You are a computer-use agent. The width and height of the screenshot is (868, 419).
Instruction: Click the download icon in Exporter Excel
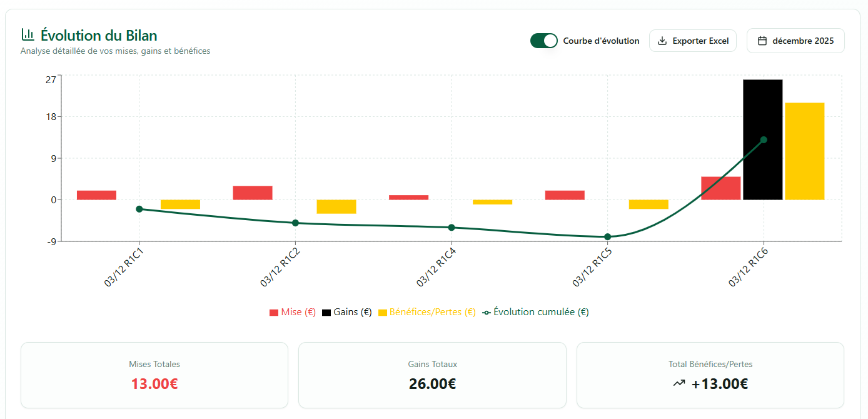coord(662,41)
